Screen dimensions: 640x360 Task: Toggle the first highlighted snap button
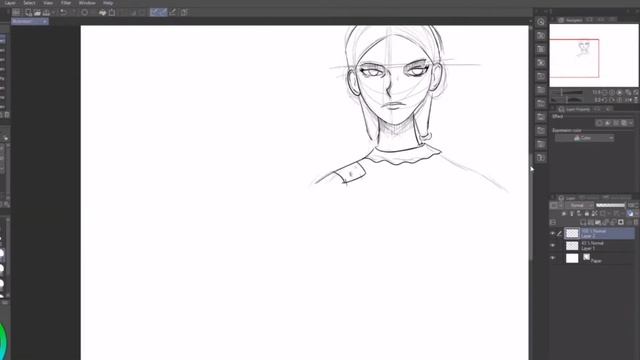(154, 12)
